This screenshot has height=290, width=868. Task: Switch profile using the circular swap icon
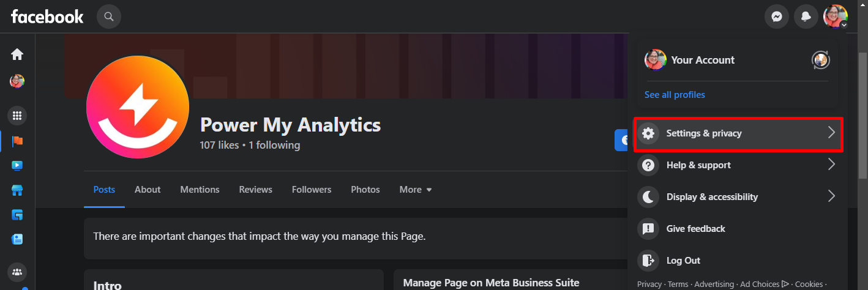click(x=820, y=60)
